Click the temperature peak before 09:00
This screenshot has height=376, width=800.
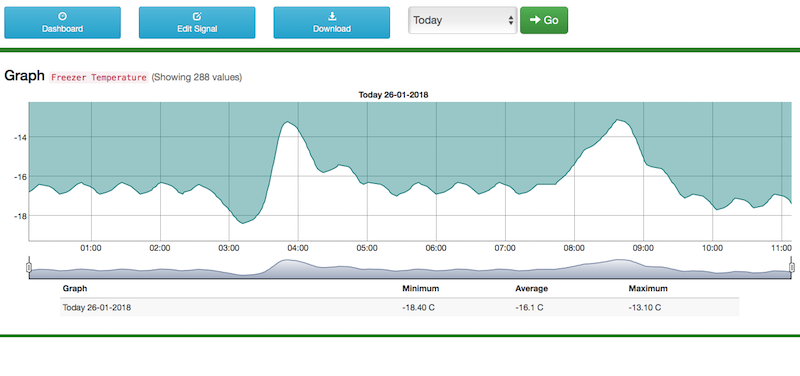coord(618,120)
